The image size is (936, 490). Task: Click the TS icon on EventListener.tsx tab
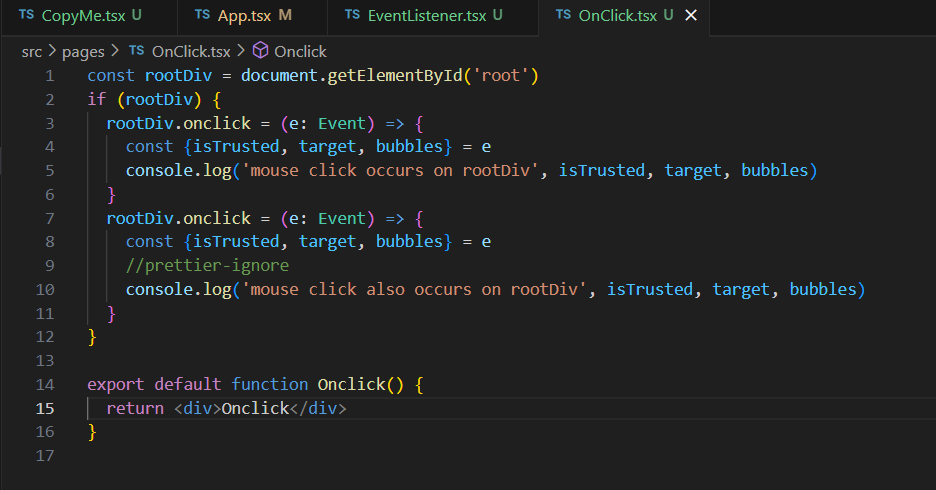(352, 15)
